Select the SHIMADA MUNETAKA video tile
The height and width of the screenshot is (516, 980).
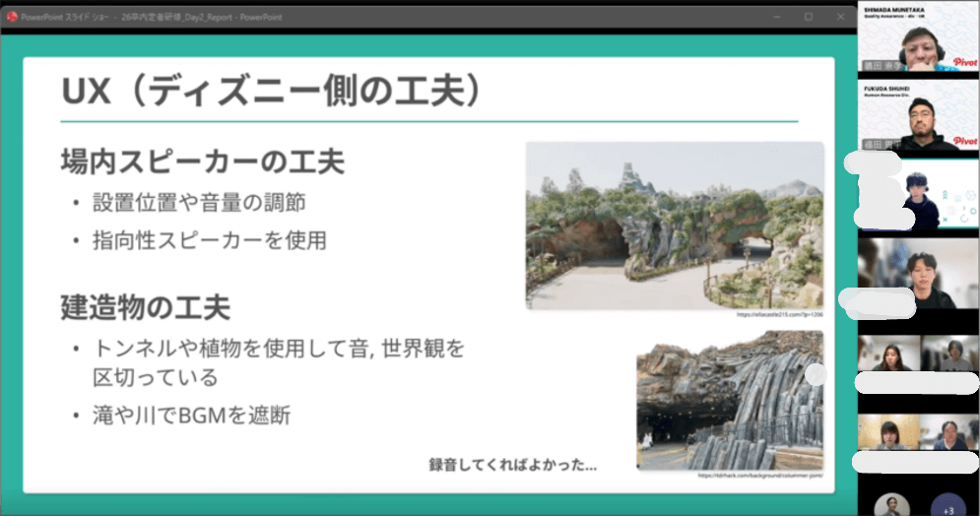click(x=919, y=39)
